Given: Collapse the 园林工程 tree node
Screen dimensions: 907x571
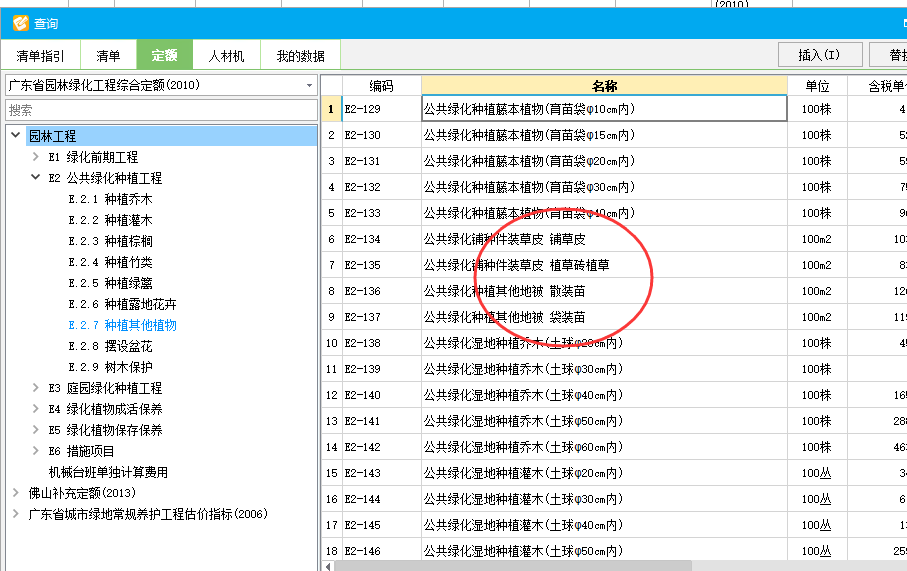Looking at the screenshot, I should (x=16, y=135).
